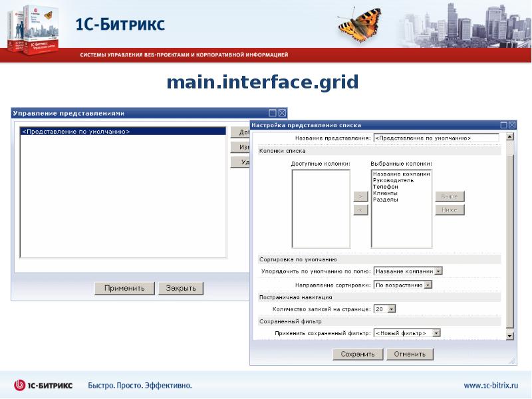532x399 pixels.
Task: Click partially hidden Добавить button in views window
Action: [x=240, y=132]
